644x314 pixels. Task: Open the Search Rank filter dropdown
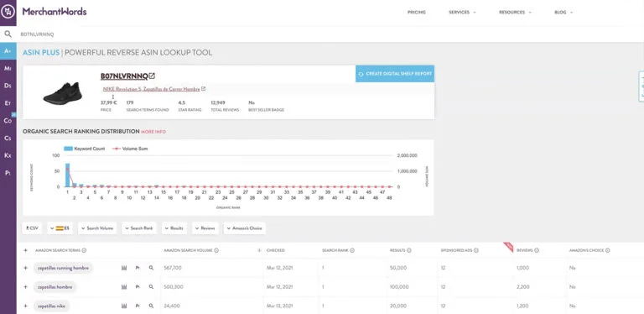click(139, 228)
